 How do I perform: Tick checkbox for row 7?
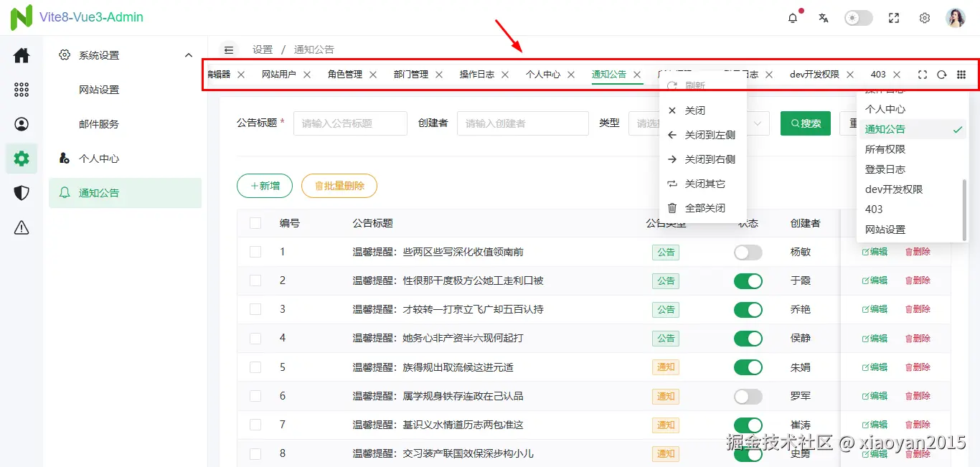point(255,425)
